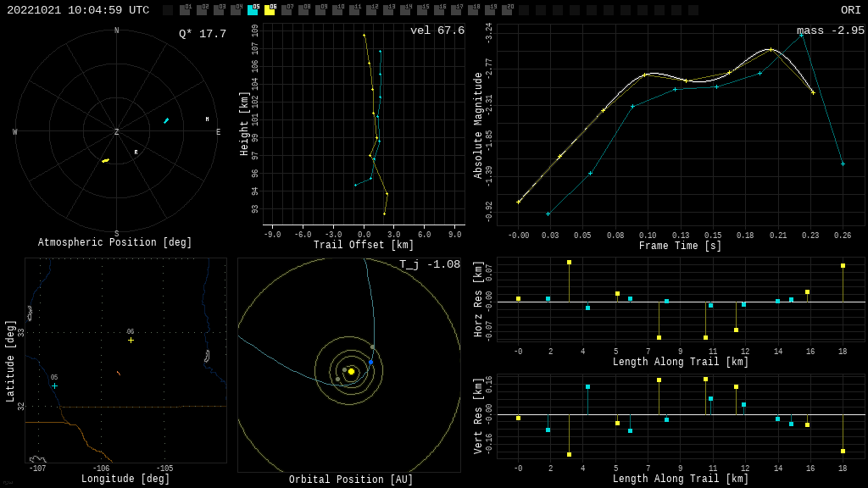Click the vel 67.6 readout

[437, 30]
